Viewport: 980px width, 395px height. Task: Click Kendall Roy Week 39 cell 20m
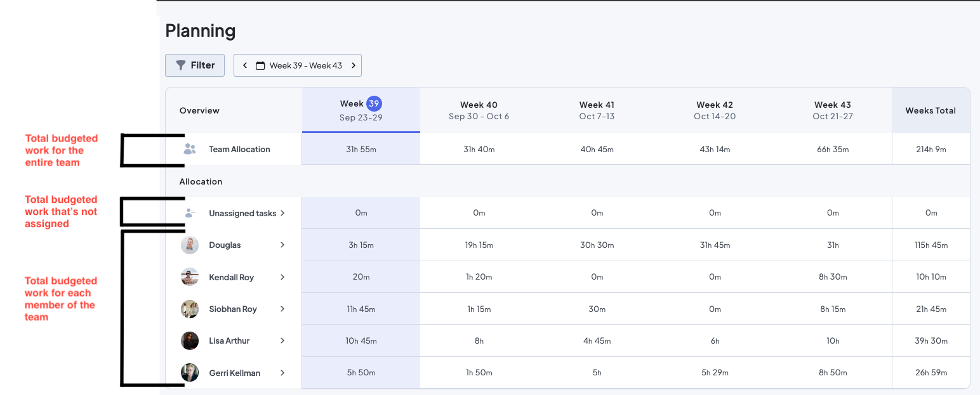point(361,277)
